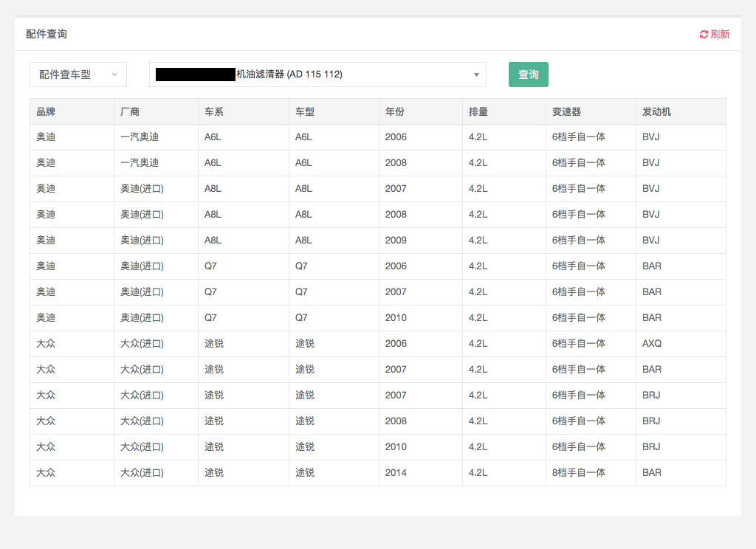The image size is (756, 549).
Task: Expand the 机油滤清器 (AD 115 112) part selector
Action: point(317,75)
